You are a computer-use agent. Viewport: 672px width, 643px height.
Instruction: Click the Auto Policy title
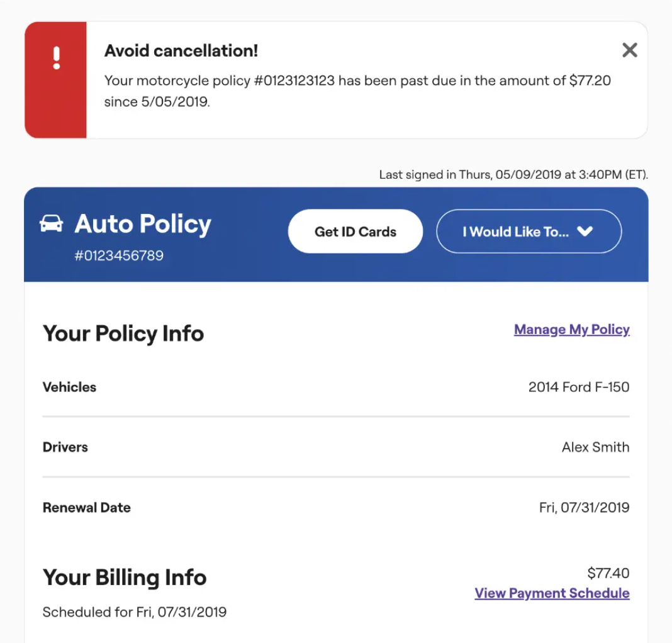point(143,224)
